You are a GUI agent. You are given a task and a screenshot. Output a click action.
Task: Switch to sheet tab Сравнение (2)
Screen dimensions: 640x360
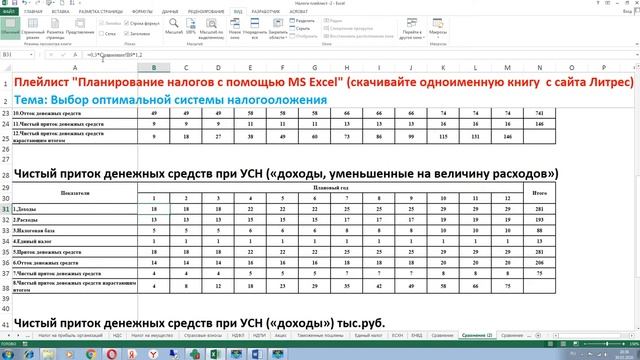coord(477,336)
